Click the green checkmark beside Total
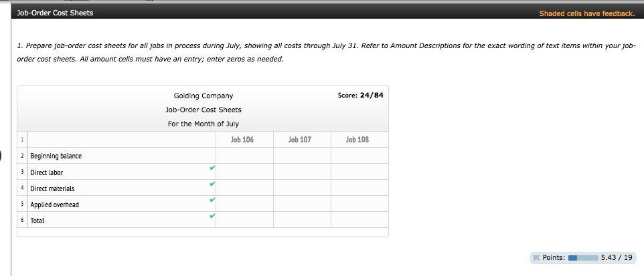 [212, 216]
